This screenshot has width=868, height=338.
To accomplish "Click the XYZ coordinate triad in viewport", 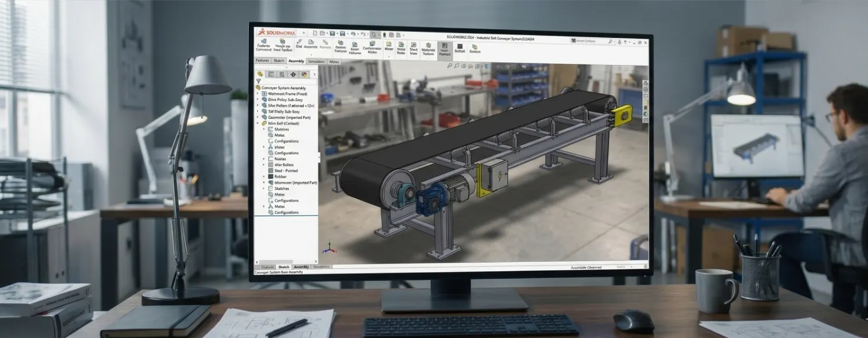I will tap(329, 247).
